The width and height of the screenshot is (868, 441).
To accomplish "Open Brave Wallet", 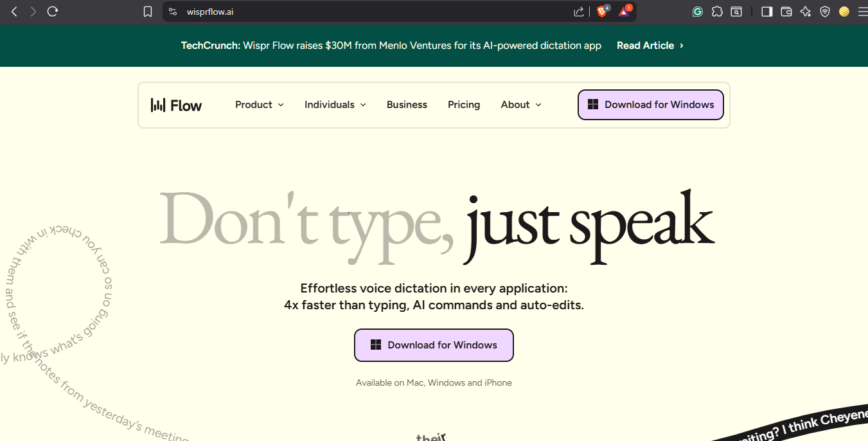I will pyautogui.click(x=786, y=12).
